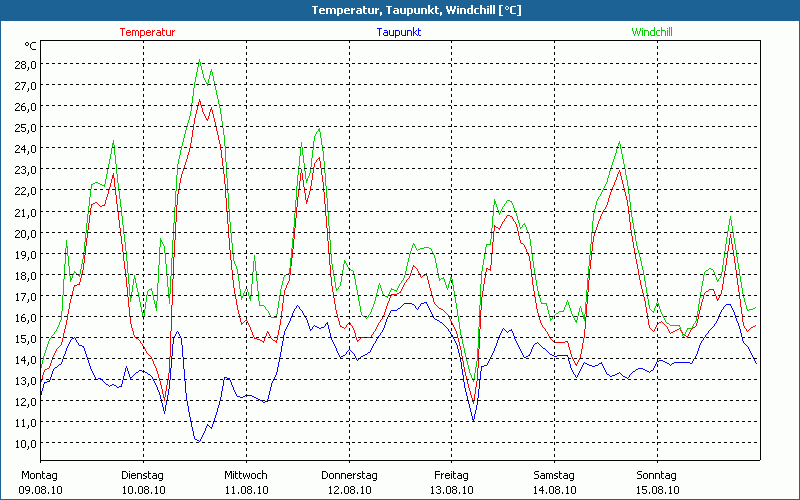Click the '23,0' y-axis value
Viewport: 800px width, 500px height.
click(x=26, y=170)
